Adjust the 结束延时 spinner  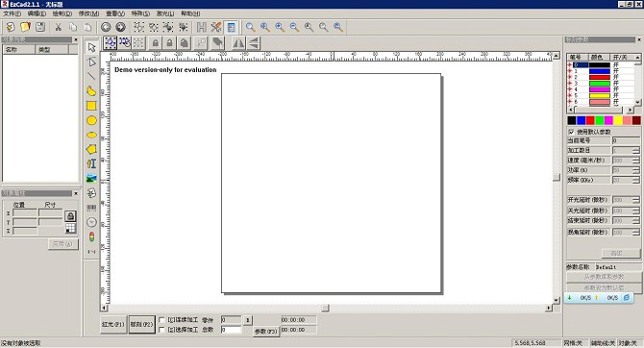click(x=636, y=221)
